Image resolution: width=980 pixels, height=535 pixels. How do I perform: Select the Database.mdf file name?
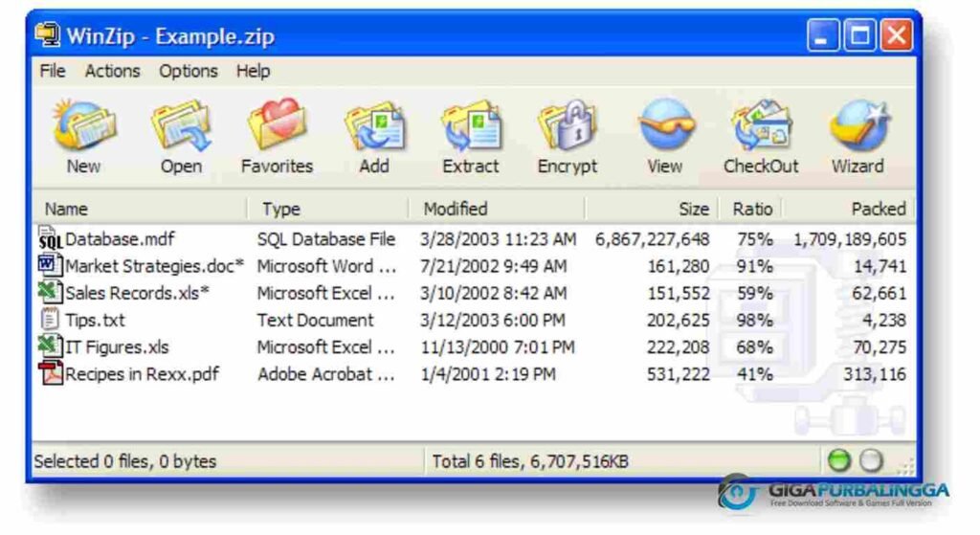pos(120,239)
